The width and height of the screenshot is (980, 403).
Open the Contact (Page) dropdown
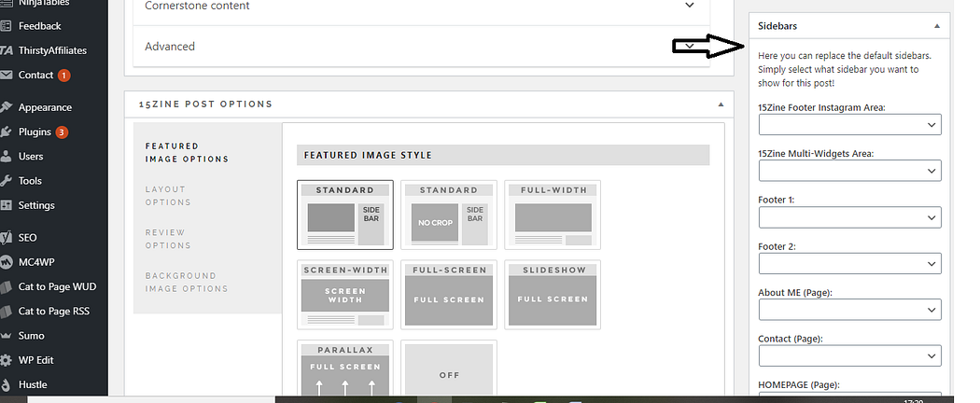tap(849, 355)
